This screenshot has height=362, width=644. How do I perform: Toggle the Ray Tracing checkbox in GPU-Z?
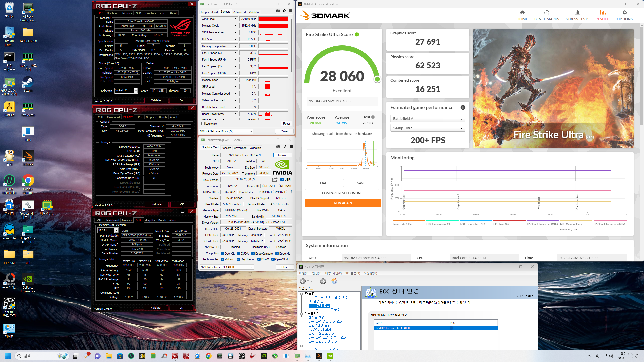(x=238, y=259)
